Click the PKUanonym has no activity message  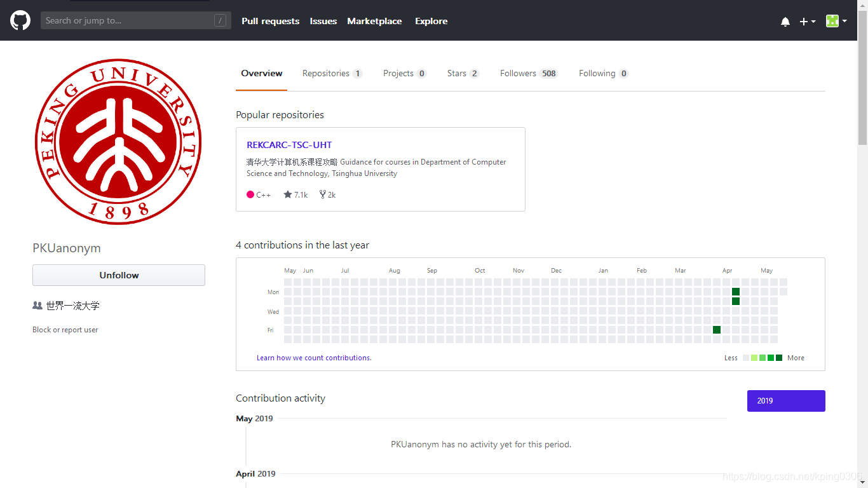[481, 444]
